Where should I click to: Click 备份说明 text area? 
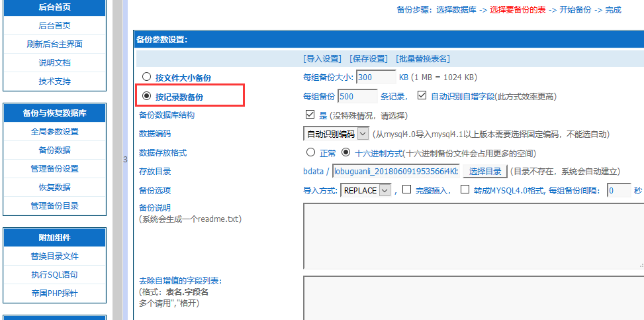coord(473,235)
